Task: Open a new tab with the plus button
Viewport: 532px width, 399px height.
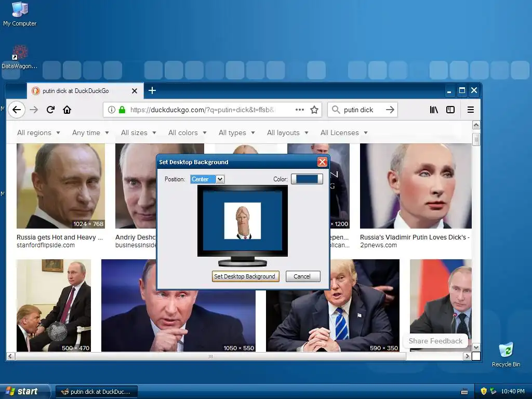Action: (x=152, y=90)
